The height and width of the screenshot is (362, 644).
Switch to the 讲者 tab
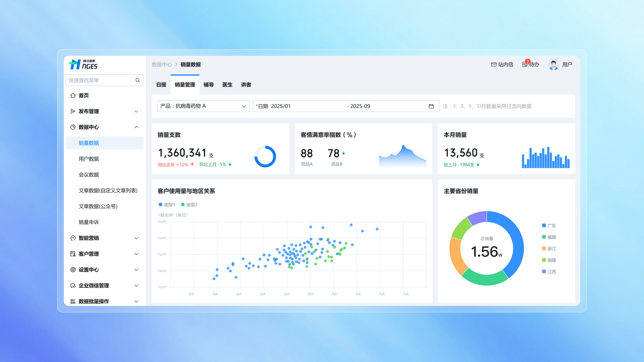(x=246, y=85)
